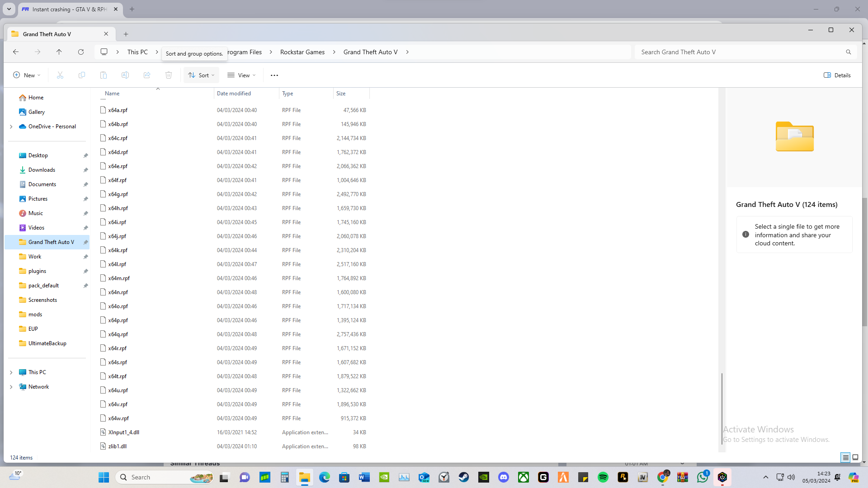868x488 pixels.
Task: Click the Cut scissors icon in toolbar
Action: tap(60, 75)
